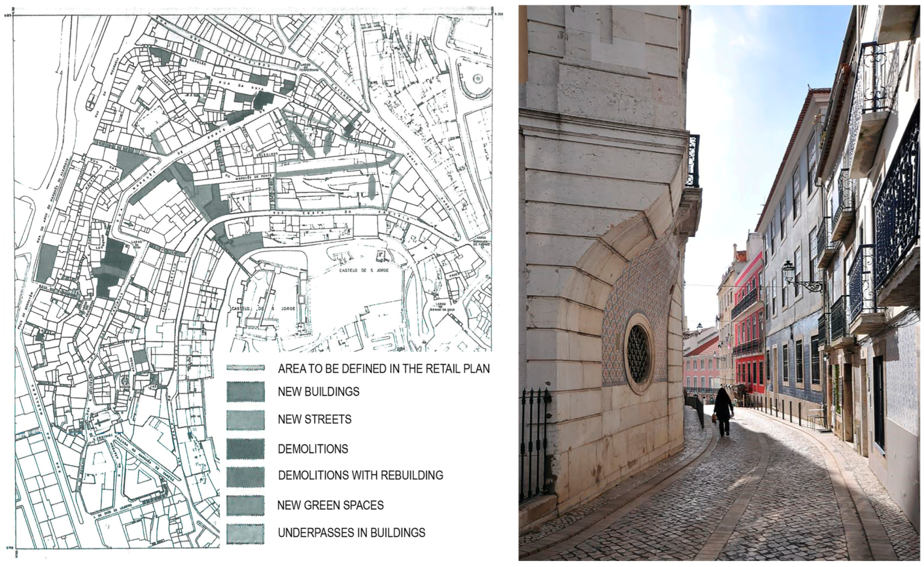Select the Demolitions legend swatch

click(245, 449)
